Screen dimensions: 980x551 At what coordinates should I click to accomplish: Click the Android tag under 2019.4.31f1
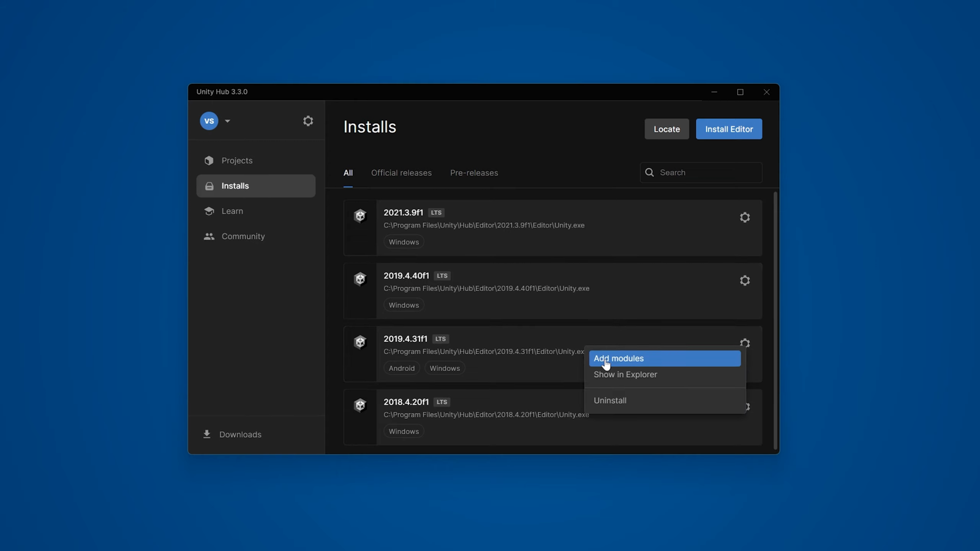point(402,368)
